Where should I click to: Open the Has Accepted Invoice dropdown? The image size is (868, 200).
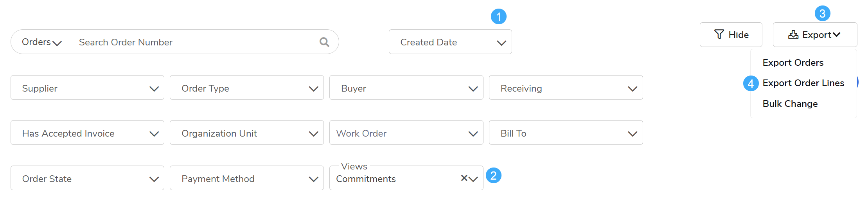87,133
